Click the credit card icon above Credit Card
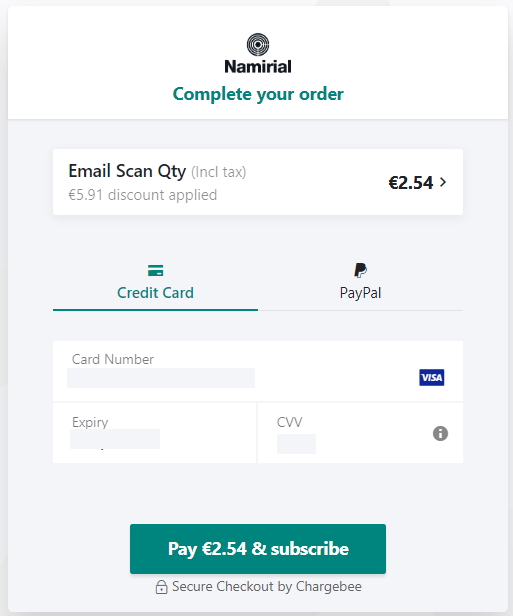This screenshot has width=513, height=616. (x=156, y=271)
